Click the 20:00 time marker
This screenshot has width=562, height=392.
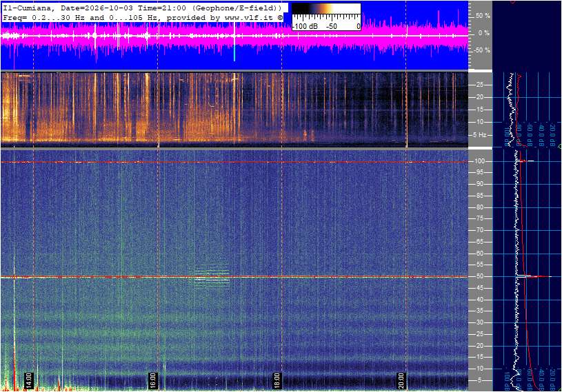(401, 380)
